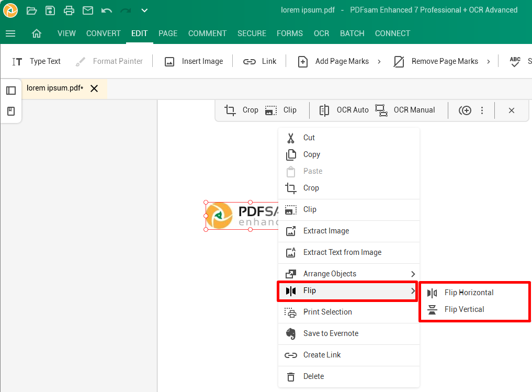
Task: Open the hamburger main menu
Action: pyautogui.click(x=10, y=33)
